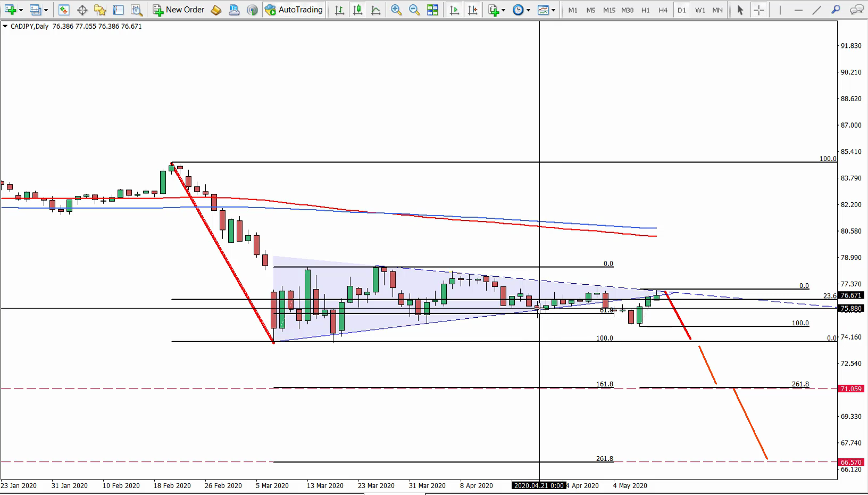Open the MetaEditor yellow book icon

[216, 10]
